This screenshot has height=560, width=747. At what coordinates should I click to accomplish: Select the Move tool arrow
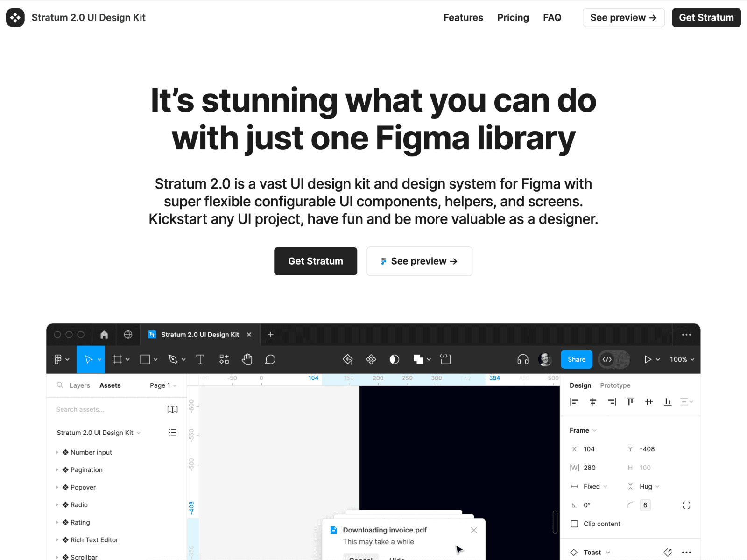coord(88,359)
